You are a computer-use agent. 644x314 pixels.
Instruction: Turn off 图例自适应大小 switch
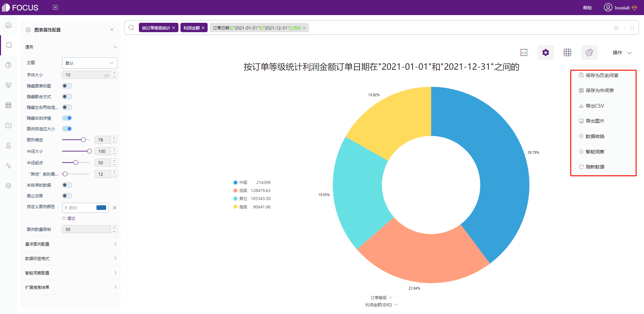click(67, 129)
